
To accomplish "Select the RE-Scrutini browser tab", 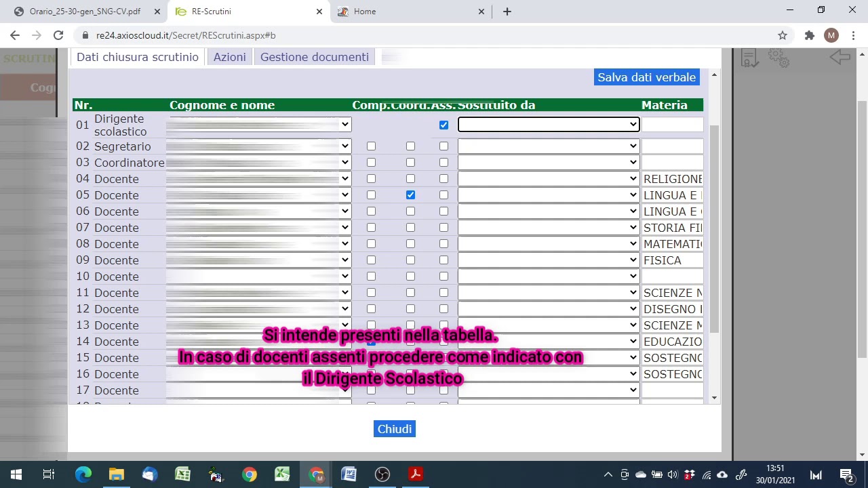I will coord(248,12).
